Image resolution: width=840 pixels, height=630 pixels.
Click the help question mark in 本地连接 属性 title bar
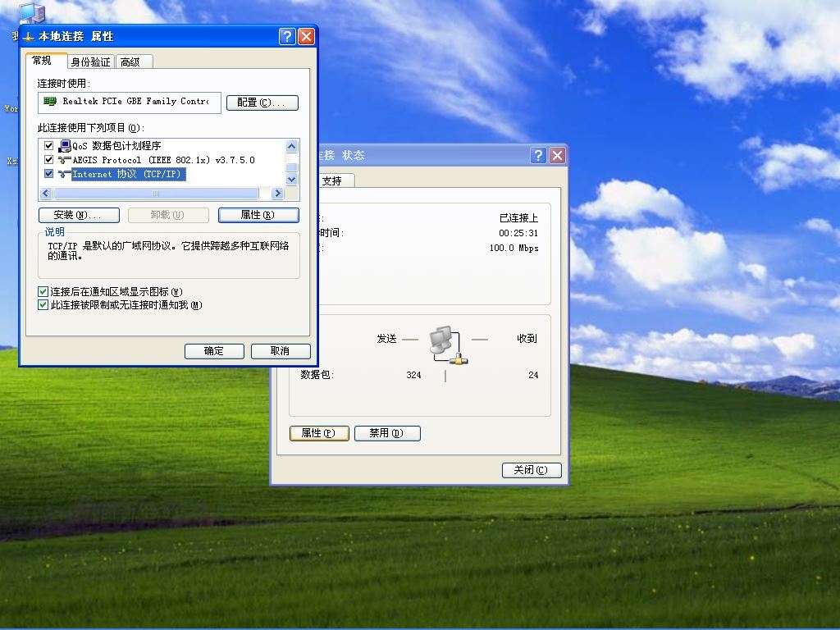point(287,36)
